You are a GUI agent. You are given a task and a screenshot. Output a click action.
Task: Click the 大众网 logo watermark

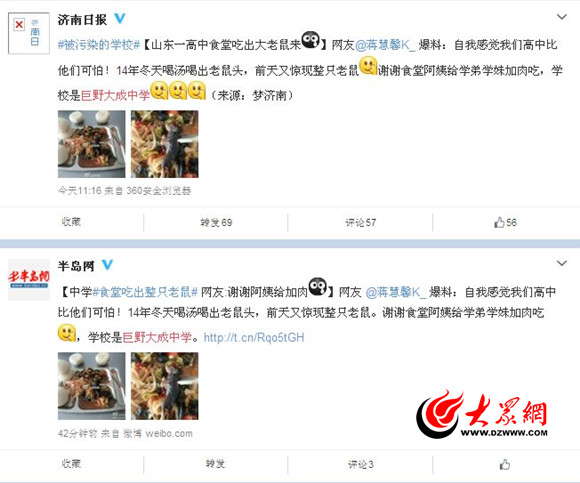coord(482,414)
